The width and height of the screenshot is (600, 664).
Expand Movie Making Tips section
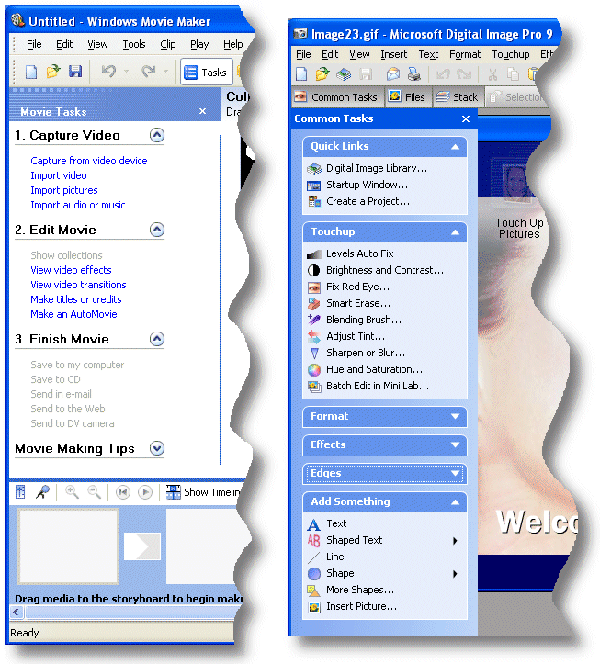[x=157, y=448]
